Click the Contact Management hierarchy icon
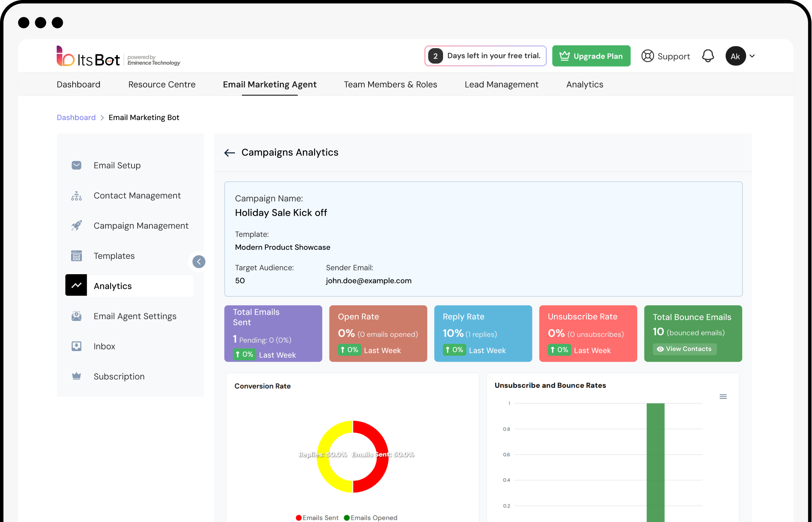Screen dimensions: 812x522 coord(76,196)
